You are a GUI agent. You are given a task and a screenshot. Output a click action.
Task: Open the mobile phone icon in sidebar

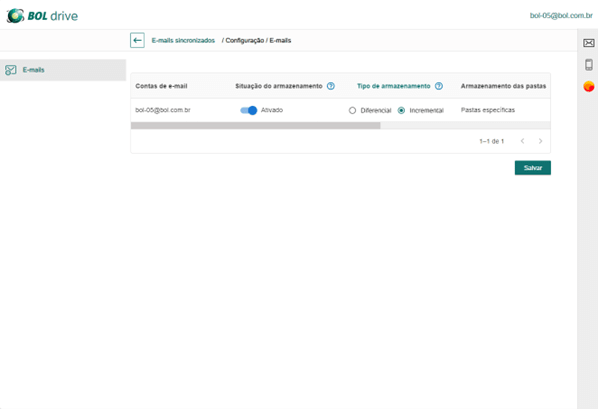click(588, 64)
